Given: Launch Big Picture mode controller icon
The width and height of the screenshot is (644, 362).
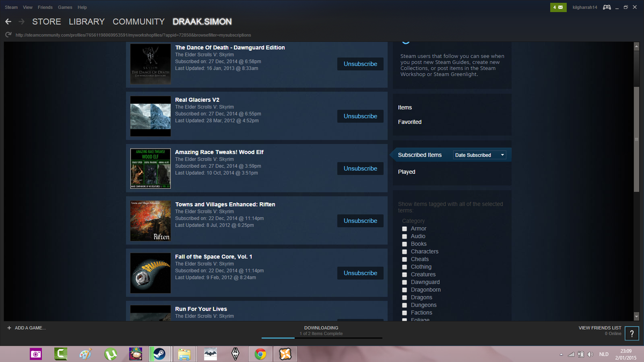Looking at the screenshot, I should (x=607, y=8).
